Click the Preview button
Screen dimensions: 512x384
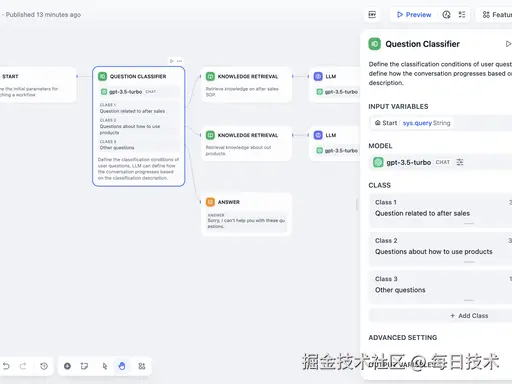pos(414,15)
